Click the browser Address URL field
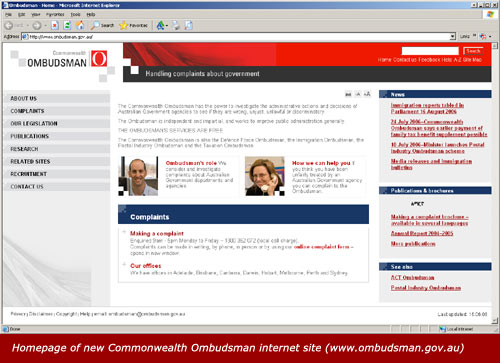This screenshot has height=363, width=500. [x=239, y=37]
